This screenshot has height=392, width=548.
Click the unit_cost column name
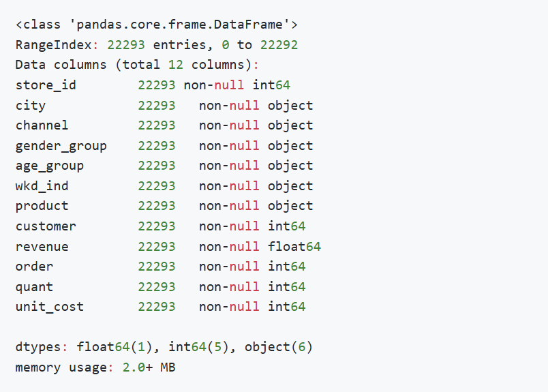point(50,307)
